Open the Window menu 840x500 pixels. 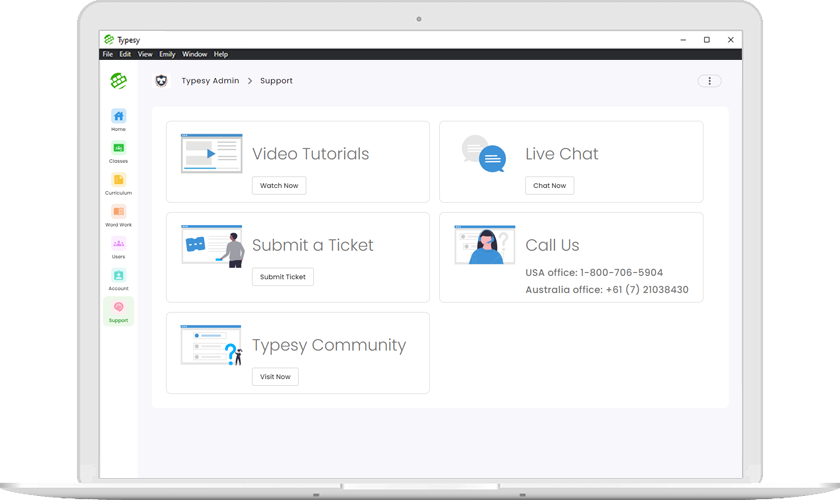coord(194,54)
